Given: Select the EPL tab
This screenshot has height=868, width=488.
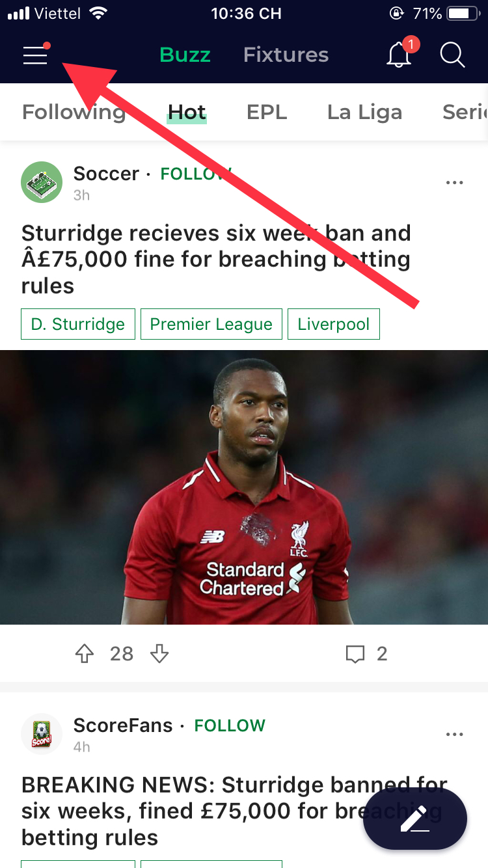Looking at the screenshot, I should coord(267,112).
